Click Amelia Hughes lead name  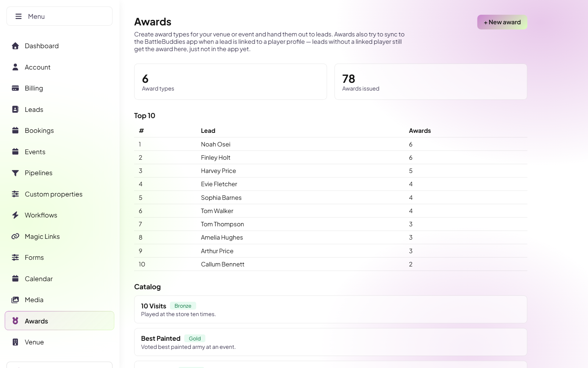click(x=222, y=237)
